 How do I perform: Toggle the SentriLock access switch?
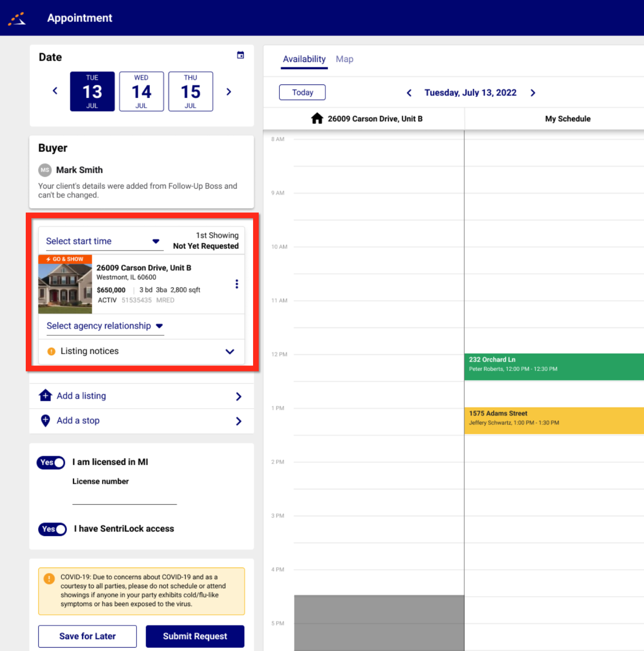point(52,529)
